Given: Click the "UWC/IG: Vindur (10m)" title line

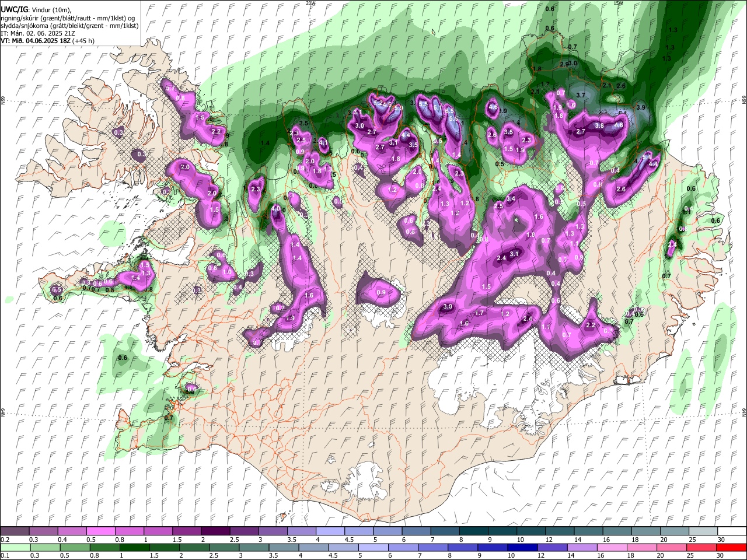Looking at the screenshot, I should (36, 10).
